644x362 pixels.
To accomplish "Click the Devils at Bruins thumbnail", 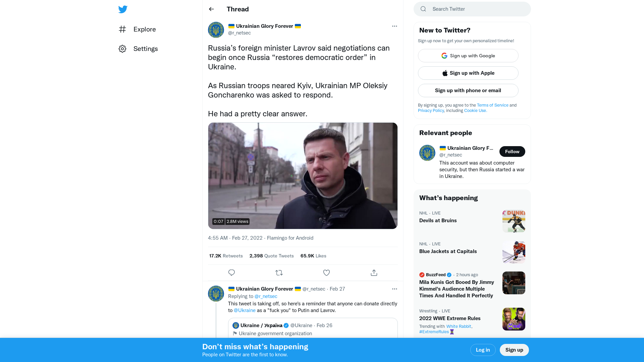I will pos(514,221).
